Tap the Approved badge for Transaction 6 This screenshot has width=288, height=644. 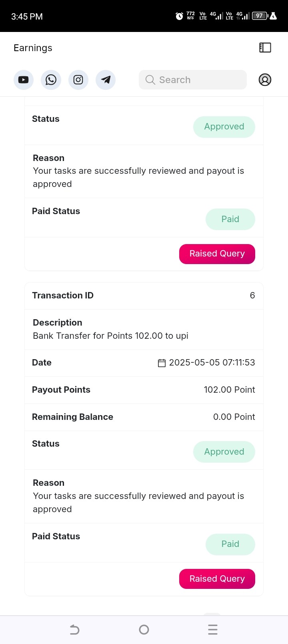(x=224, y=452)
